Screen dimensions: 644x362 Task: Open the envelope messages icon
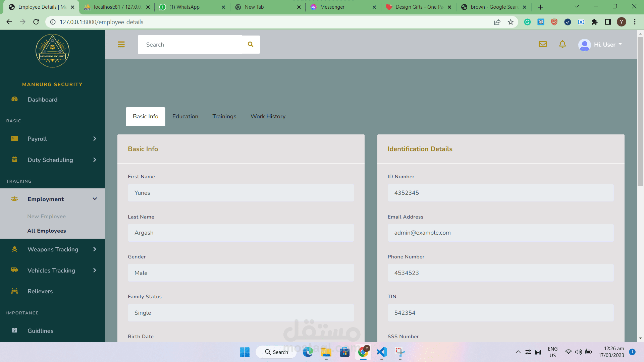pyautogui.click(x=543, y=44)
